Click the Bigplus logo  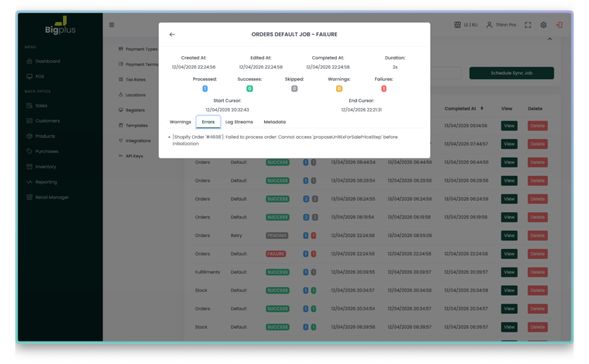[x=60, y=26]
